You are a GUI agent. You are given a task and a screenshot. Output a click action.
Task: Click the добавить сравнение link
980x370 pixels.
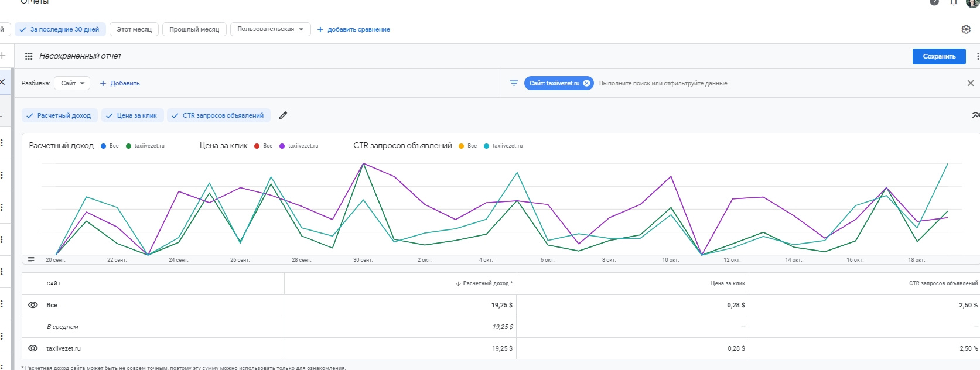[x=354, y=29]
